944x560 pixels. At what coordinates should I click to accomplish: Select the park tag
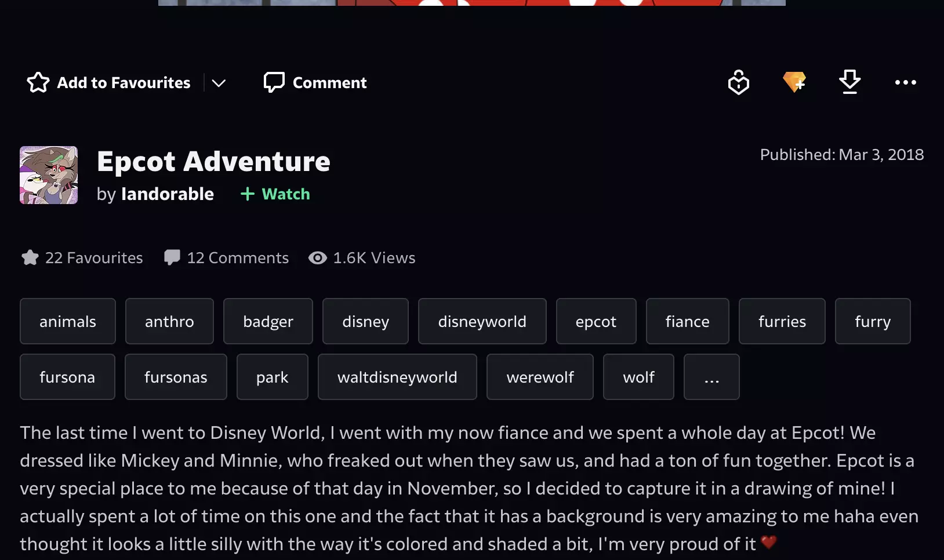(x=273, y=377)
